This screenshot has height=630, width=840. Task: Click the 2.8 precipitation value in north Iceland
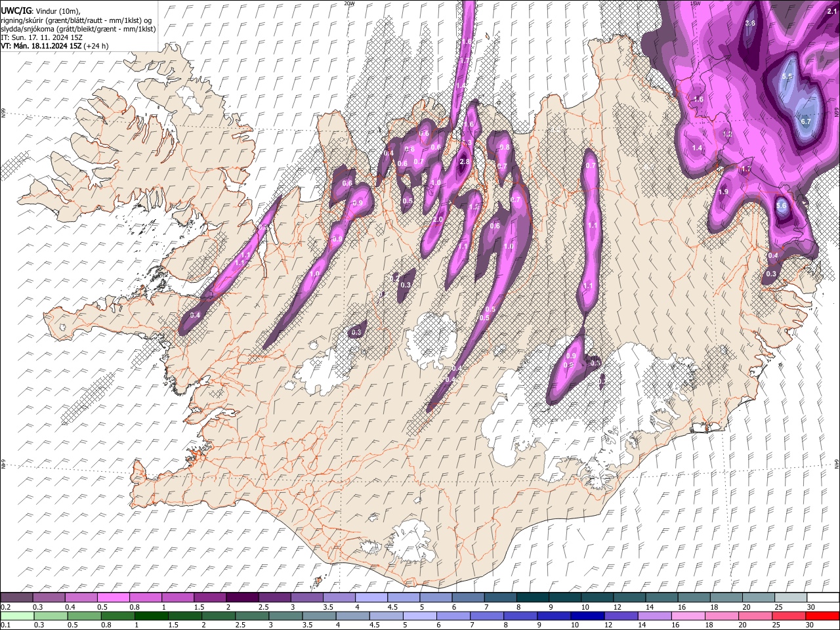465,161
